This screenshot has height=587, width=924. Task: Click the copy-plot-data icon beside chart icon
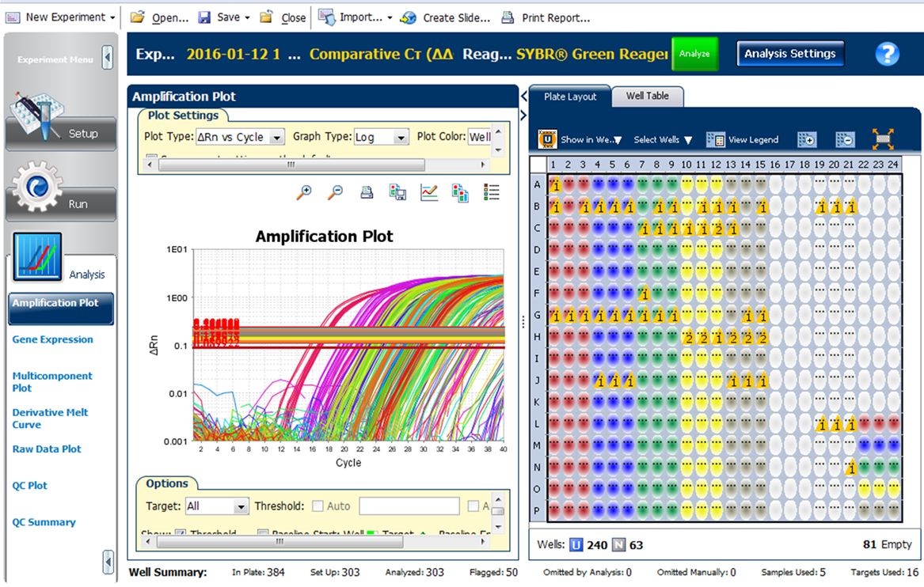pyautogui.click(x=460, y=192)
